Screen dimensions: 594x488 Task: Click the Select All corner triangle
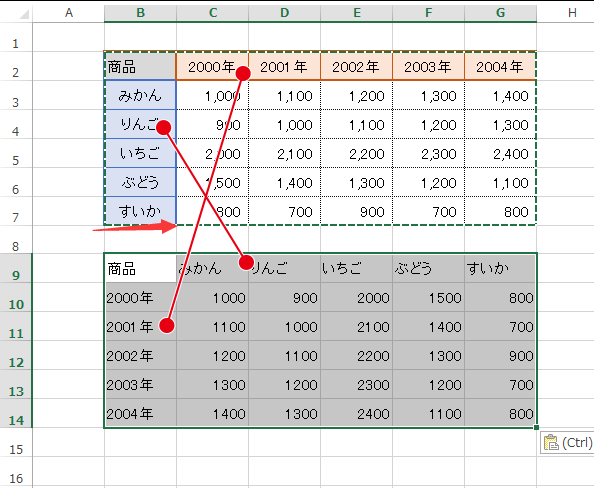(24, 14)
